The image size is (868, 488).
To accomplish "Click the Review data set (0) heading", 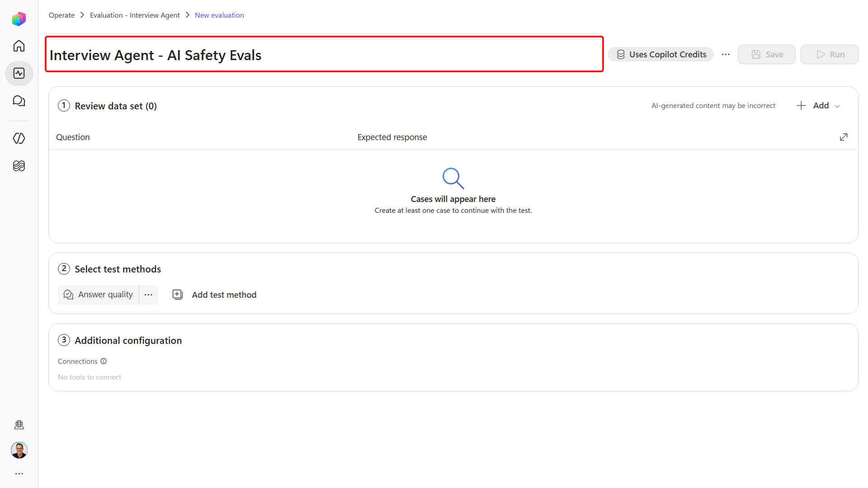I will [116, 106].
